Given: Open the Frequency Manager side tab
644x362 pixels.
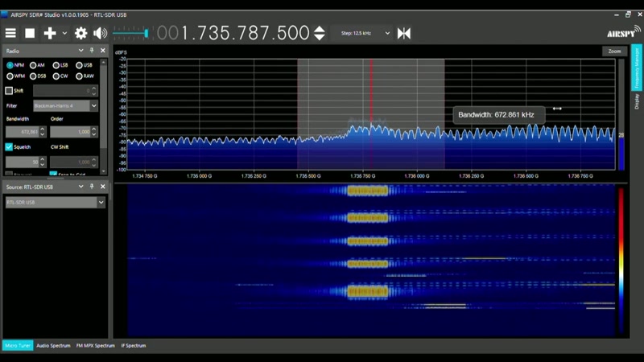Looking at the screenshot, I should [x=637, y=68].
